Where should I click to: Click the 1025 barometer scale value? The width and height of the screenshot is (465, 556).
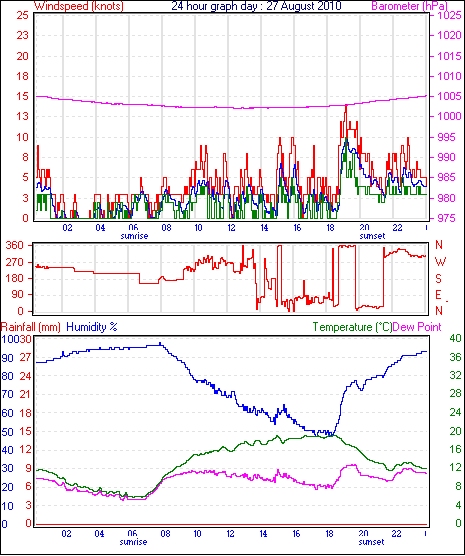click(x=449, y=16)
